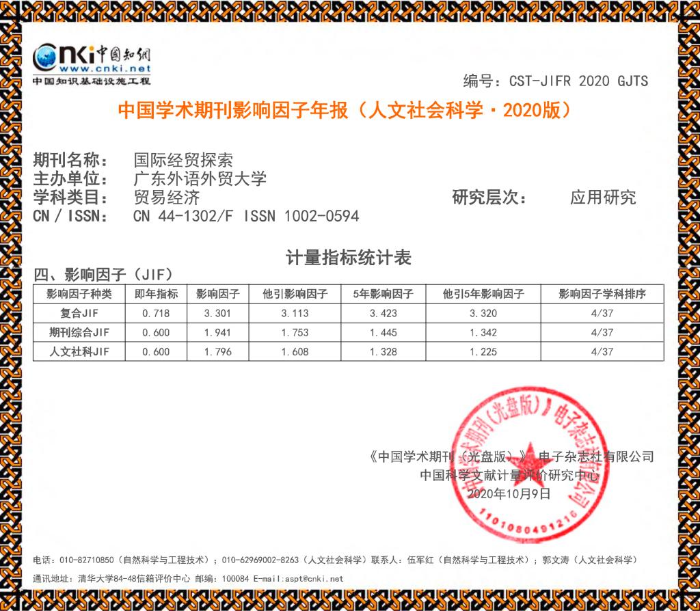Screen dimensions: 700x611
Task: Click the CNKI globe logo
Action: point(46,57)
